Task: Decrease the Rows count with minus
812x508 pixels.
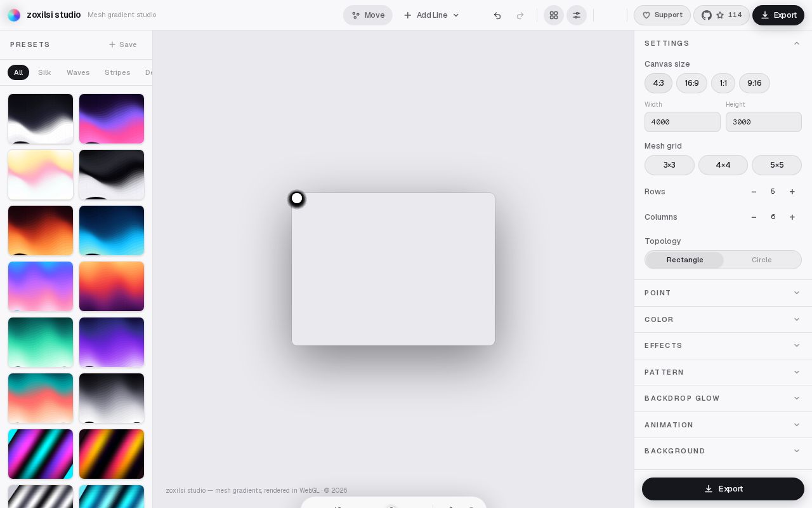Action: click(x=754, y=192)
